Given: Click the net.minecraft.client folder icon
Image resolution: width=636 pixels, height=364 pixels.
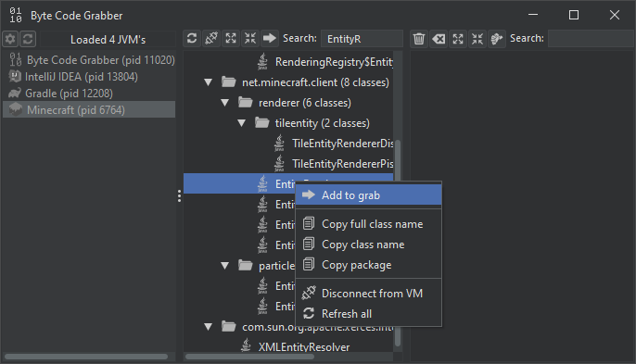Looking at the screenshot, I should tap(229, 82).
